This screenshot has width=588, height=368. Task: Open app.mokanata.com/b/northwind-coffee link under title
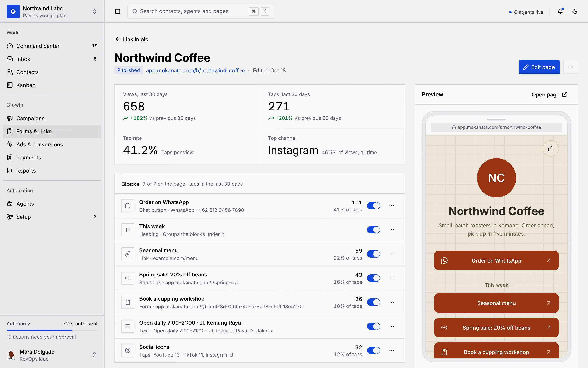195,71
